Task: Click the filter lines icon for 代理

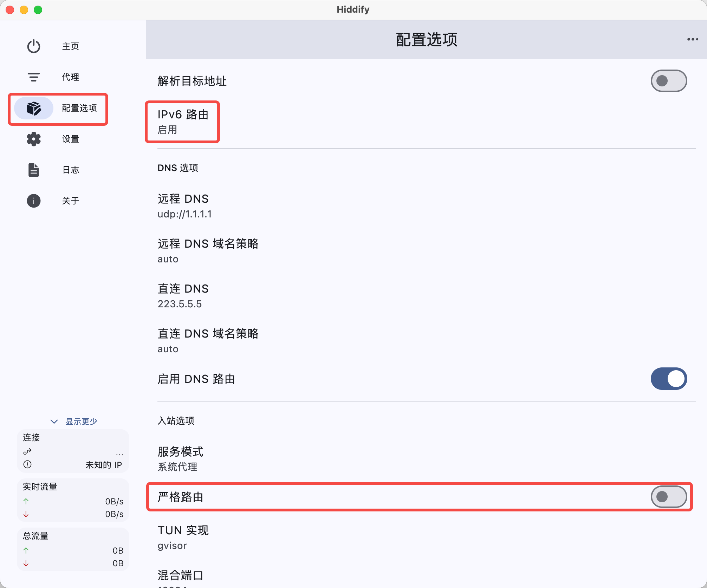Action: point(34,77)
